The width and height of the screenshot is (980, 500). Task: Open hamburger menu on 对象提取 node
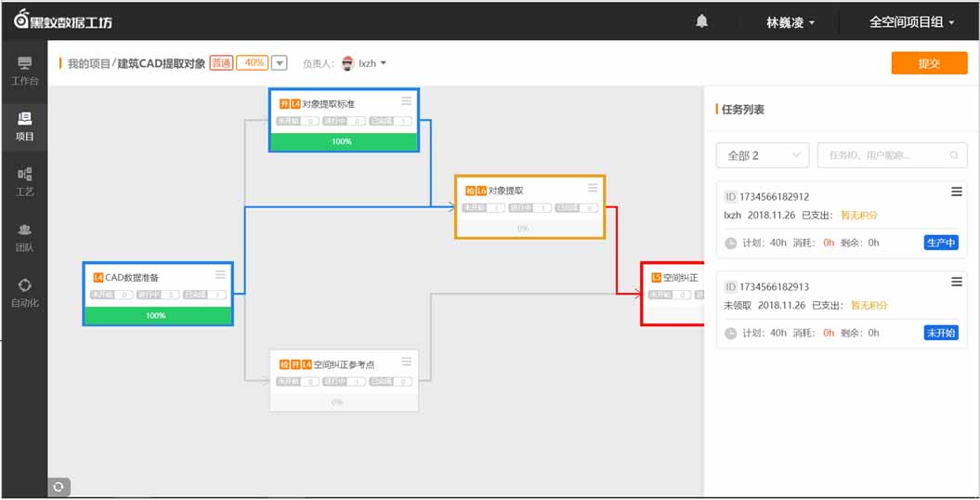[593, 188]
